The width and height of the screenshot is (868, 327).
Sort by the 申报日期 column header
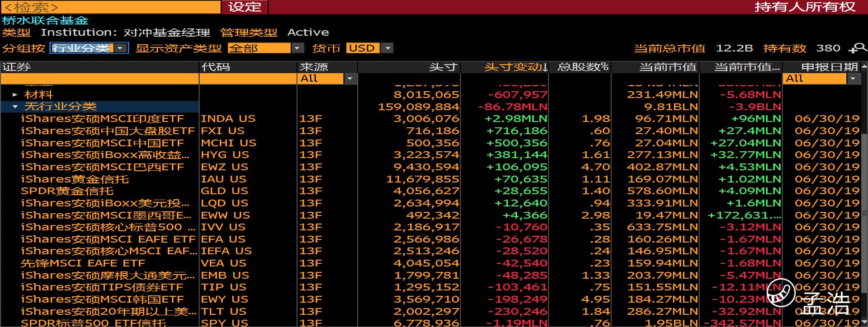pyautogui.click(x=822, y=67)
